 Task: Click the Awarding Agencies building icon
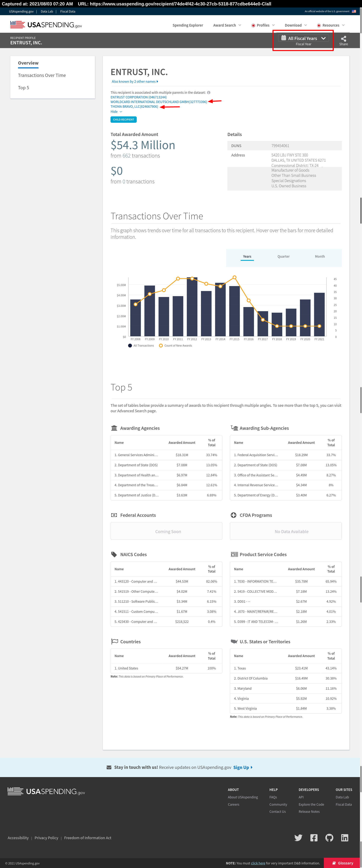(x=114, y=428)
